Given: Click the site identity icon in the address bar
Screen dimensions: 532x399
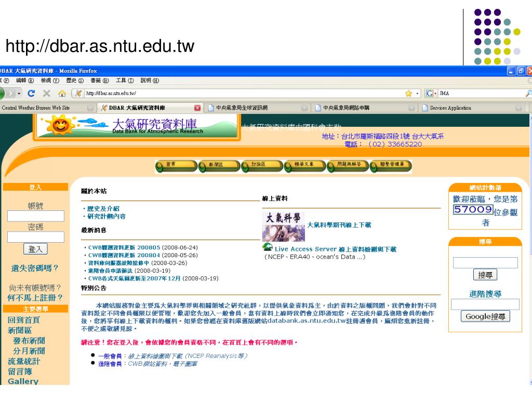Looking at the screenshot, I should (78, 94).
